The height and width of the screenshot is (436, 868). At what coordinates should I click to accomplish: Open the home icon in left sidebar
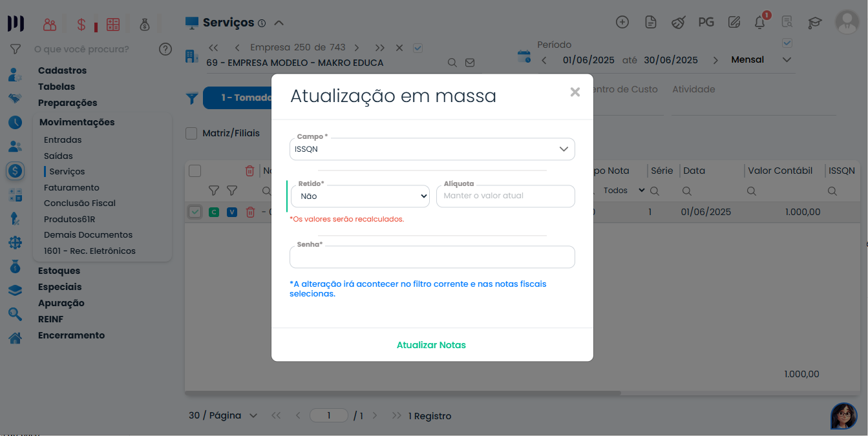click(16, 338)
